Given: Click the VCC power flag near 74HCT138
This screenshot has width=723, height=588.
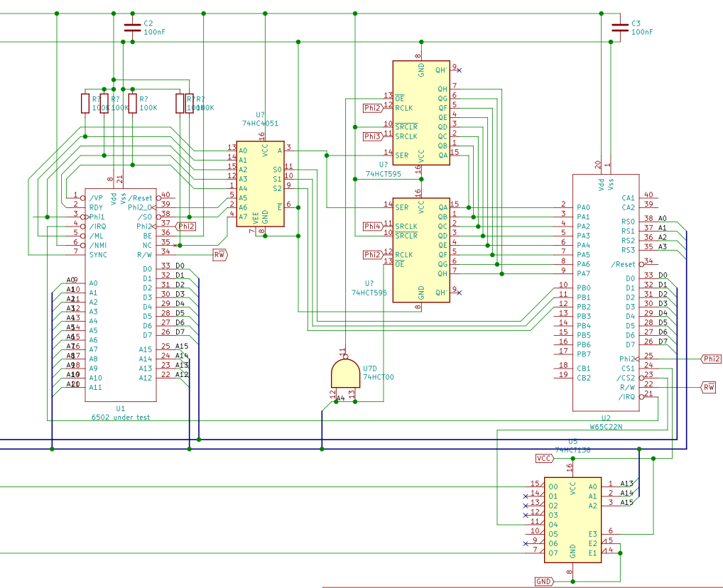Looking at the screenshot, I should tap(544, 458).
